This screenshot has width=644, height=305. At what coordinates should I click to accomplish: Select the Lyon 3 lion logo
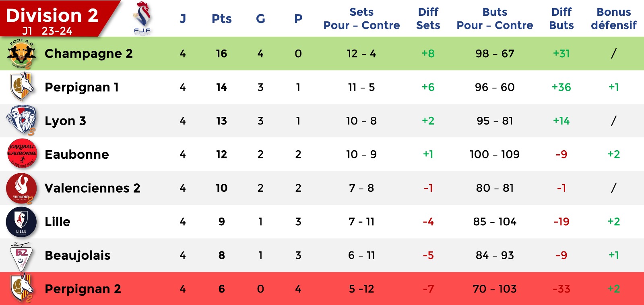(21, 120)
